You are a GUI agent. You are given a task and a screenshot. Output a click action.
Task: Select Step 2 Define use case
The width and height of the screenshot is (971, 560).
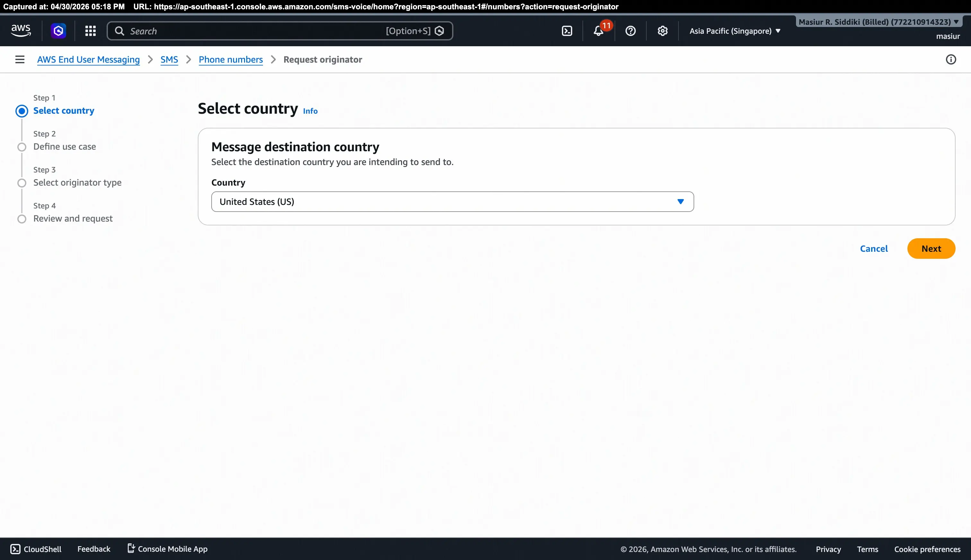click(65, 146)
